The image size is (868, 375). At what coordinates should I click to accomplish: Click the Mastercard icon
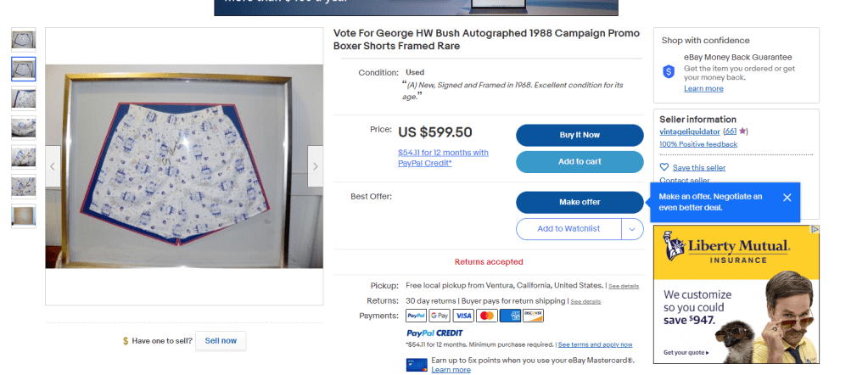[x=486, y=316]
